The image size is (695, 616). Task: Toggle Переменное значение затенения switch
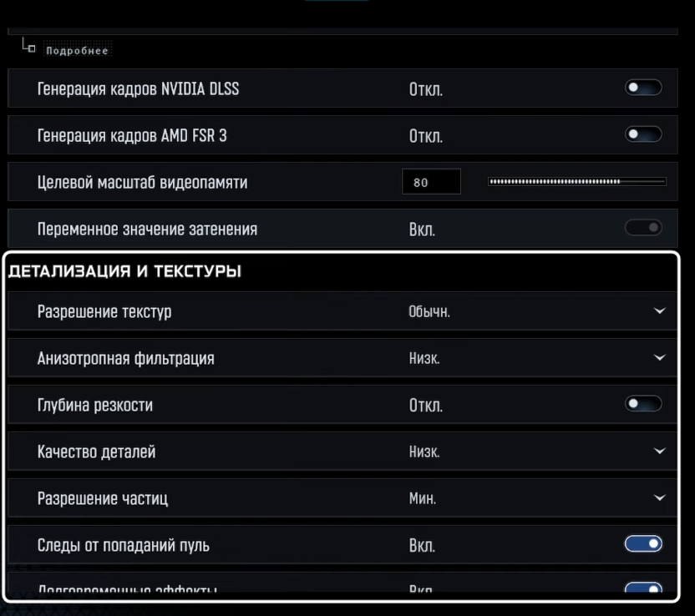click(x=643, y=228)
